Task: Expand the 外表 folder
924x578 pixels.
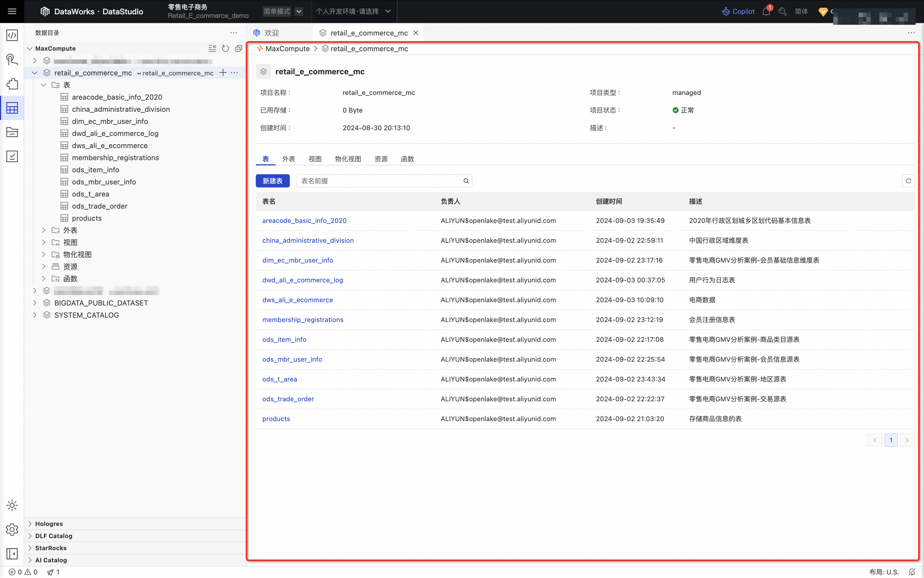Action: pyautogui.click(x=43, y=230)
